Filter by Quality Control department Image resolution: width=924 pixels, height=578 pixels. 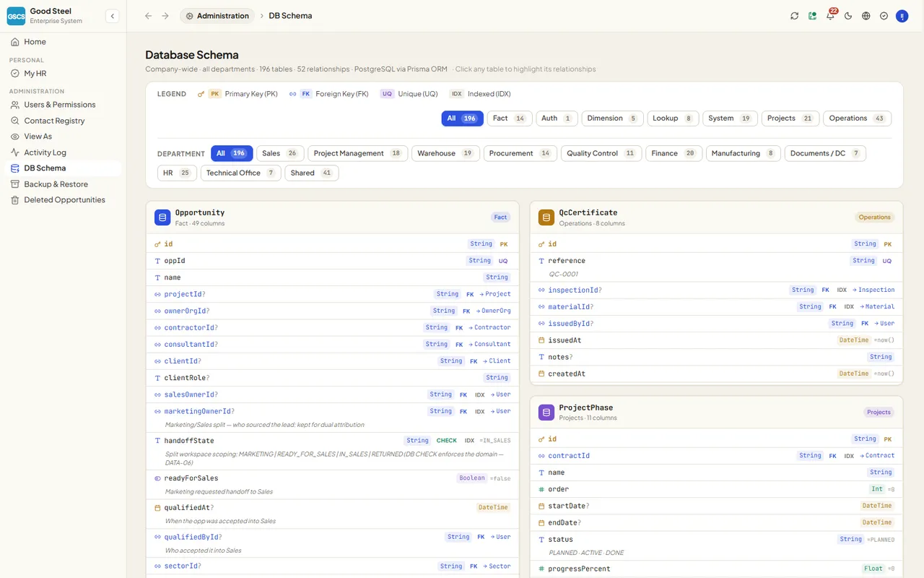tap(601, 153)
